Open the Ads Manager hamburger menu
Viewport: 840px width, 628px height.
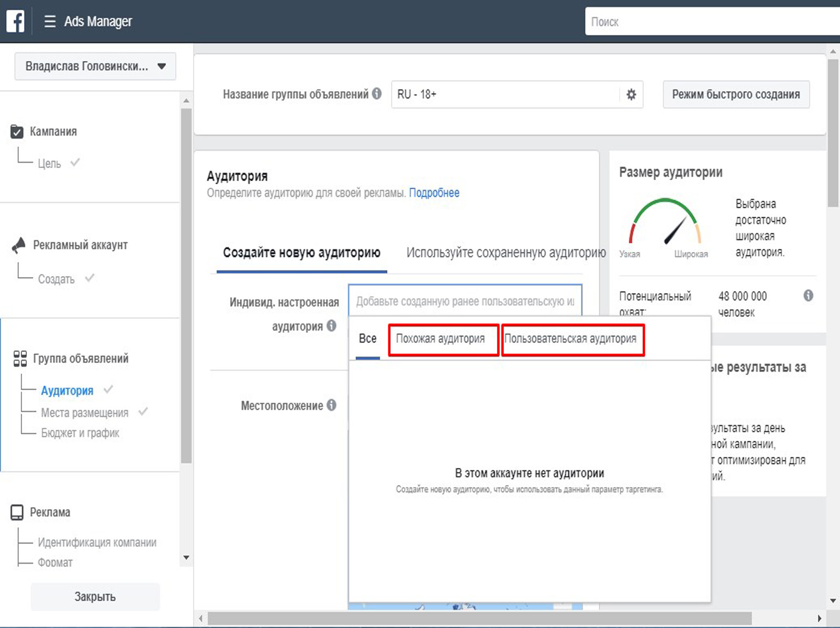[50, 22]
